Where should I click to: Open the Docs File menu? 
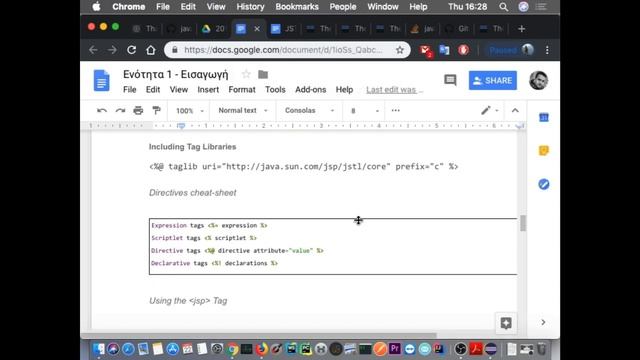coord(130,90)
